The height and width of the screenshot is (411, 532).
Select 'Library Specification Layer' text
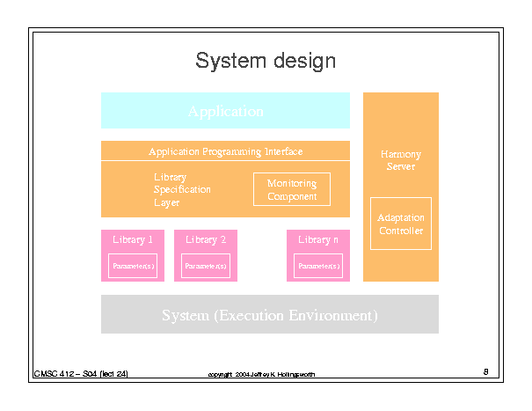tap(182, 189)
